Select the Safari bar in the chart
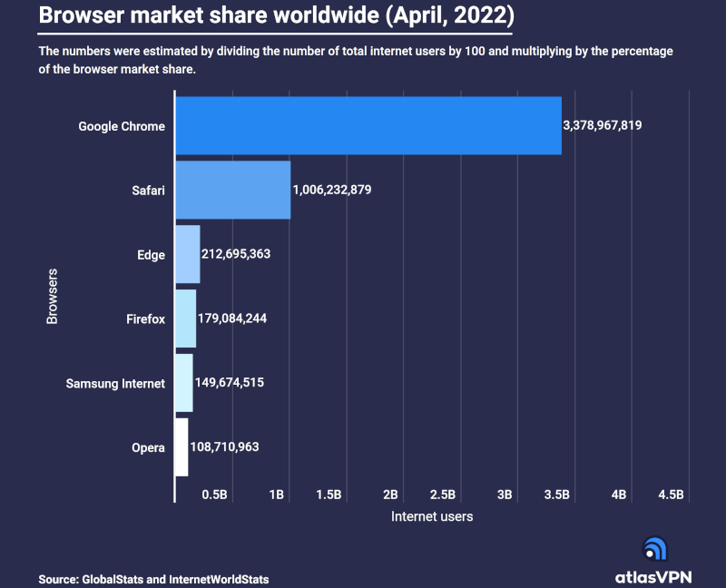The image size is (726, 588). (x=232, y=190)
